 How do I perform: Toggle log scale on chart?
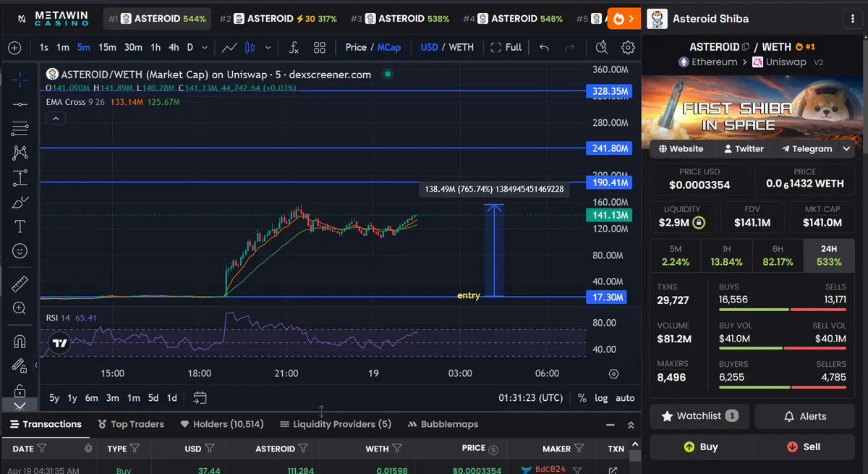pyautogui.click(x=601, y=397)
